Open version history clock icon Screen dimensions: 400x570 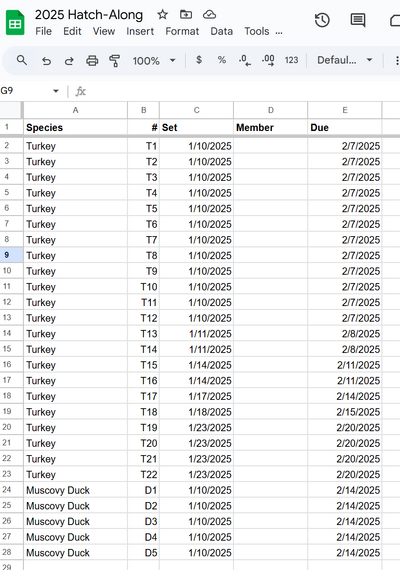click(322, 20)
